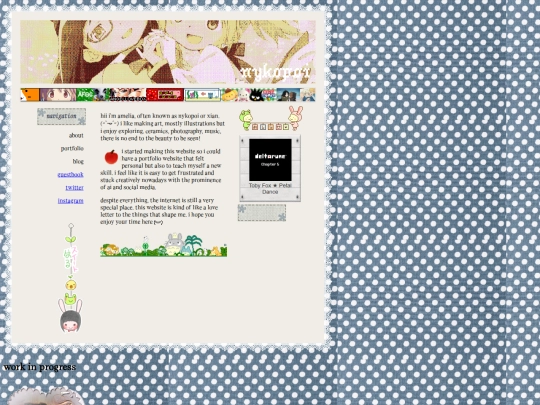Click the Toby Fox Petal Dance song title
Image resolution: width=540 pixels, height=405 pixels.
pos(270,189)
